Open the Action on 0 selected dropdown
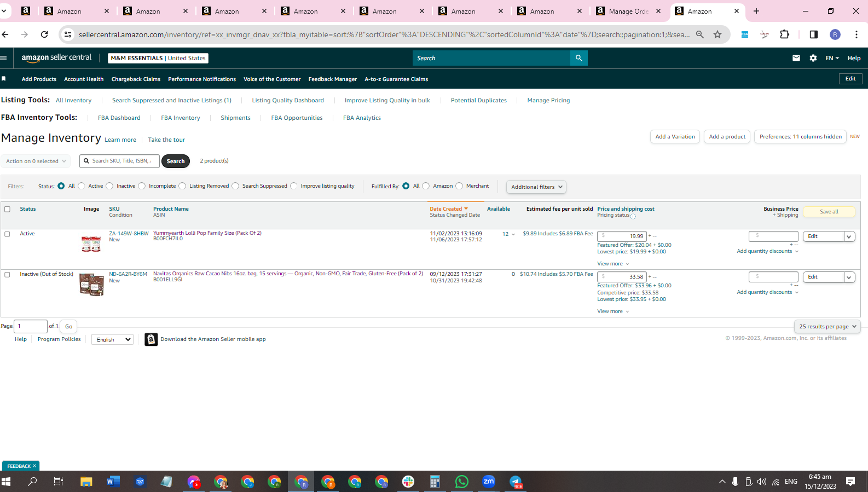The image size is (868, 492). [36, 161]
